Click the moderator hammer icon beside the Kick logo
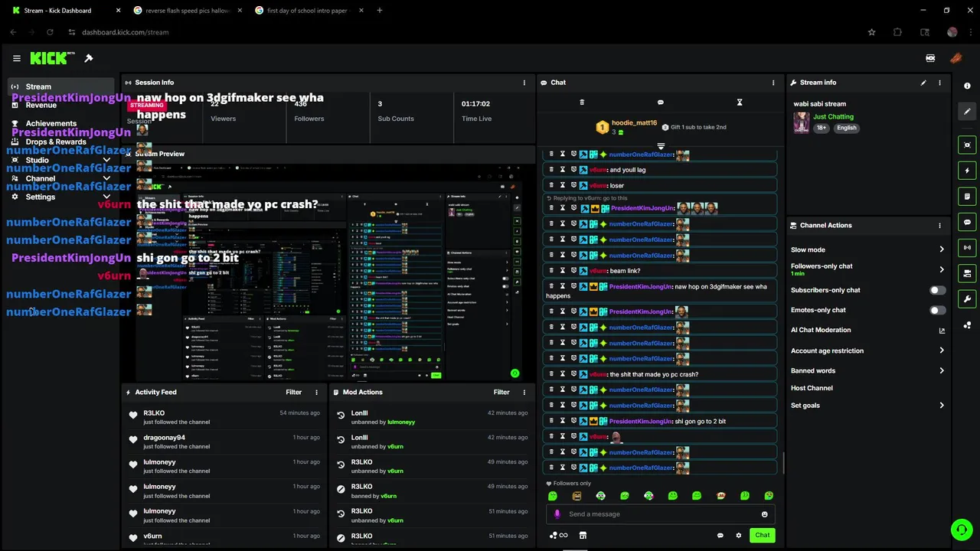Image resolution: width=980 pixels, height=551 pixels. point(89,58)
